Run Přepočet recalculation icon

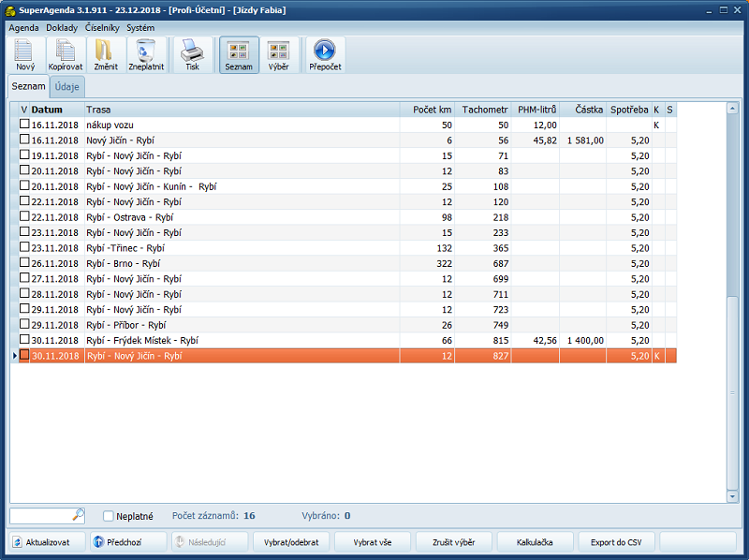(x=325, y=55)
